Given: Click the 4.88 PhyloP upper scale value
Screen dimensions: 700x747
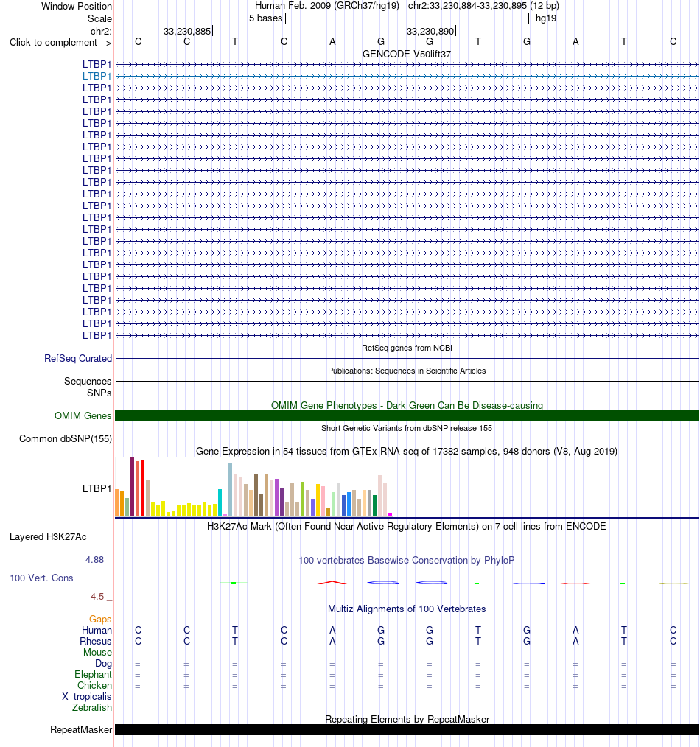Looking at the screenshot, I should (94, 560).
